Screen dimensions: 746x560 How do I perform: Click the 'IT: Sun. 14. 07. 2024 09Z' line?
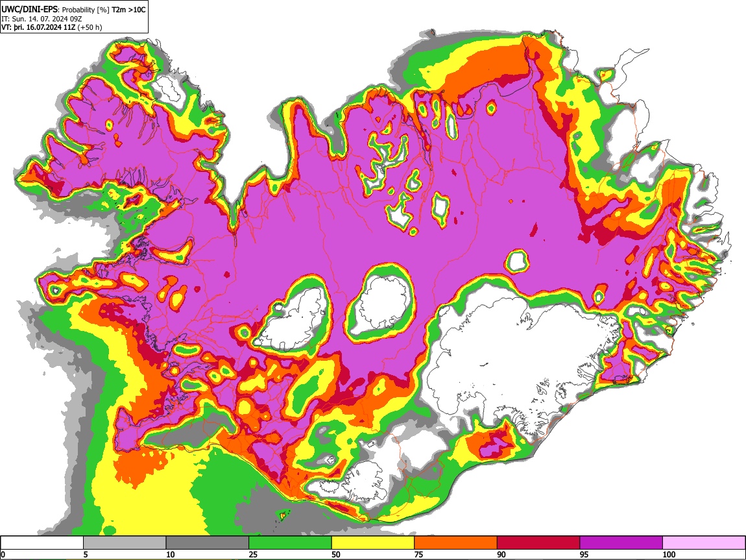click(x=42, y=19)
